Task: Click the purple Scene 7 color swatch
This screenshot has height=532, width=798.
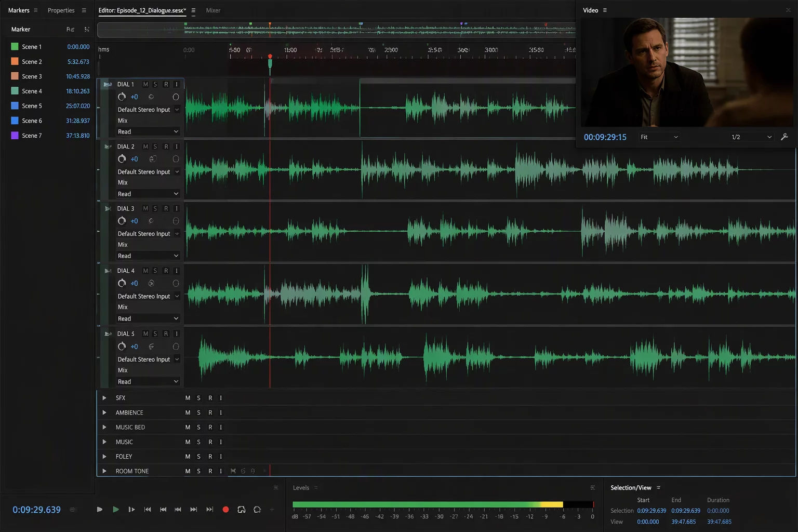Action: [15, 136]
